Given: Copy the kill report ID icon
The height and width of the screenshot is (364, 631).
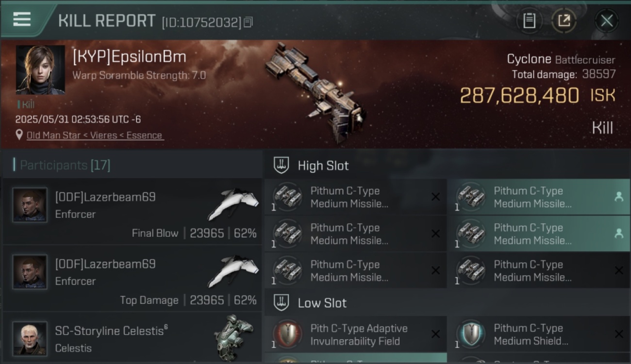Looking at the screenshot, I should click(x=248, y=22).
